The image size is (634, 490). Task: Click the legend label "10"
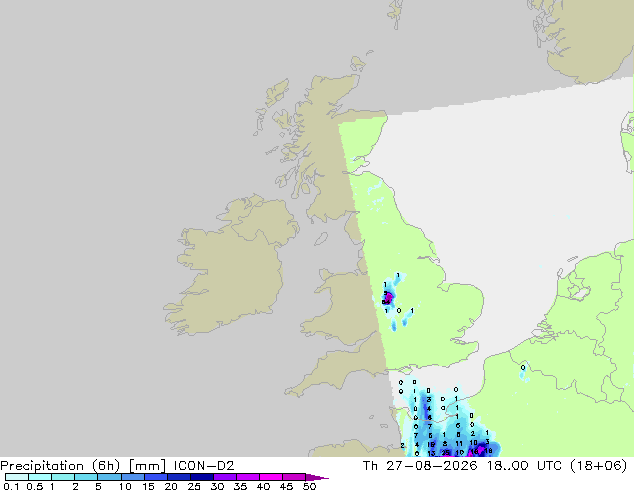coord(125,486)
